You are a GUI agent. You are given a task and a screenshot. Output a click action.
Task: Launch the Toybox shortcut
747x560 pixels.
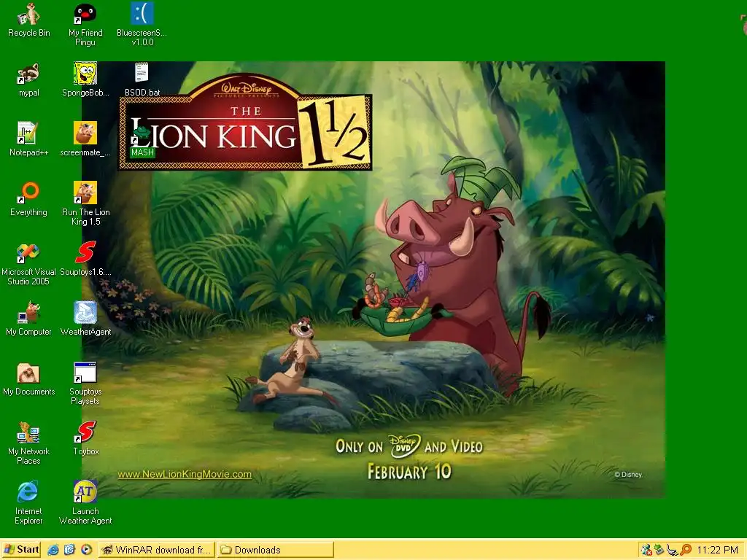tap(85, 438)
